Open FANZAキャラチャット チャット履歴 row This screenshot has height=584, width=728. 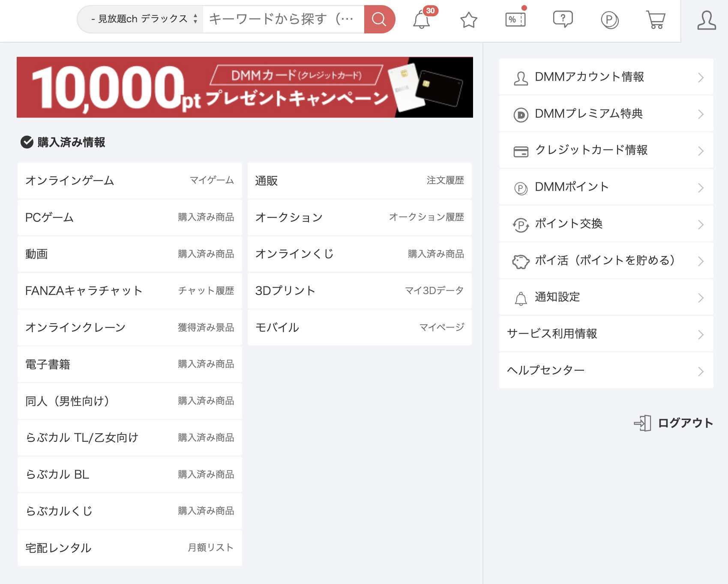click(130, 291)
